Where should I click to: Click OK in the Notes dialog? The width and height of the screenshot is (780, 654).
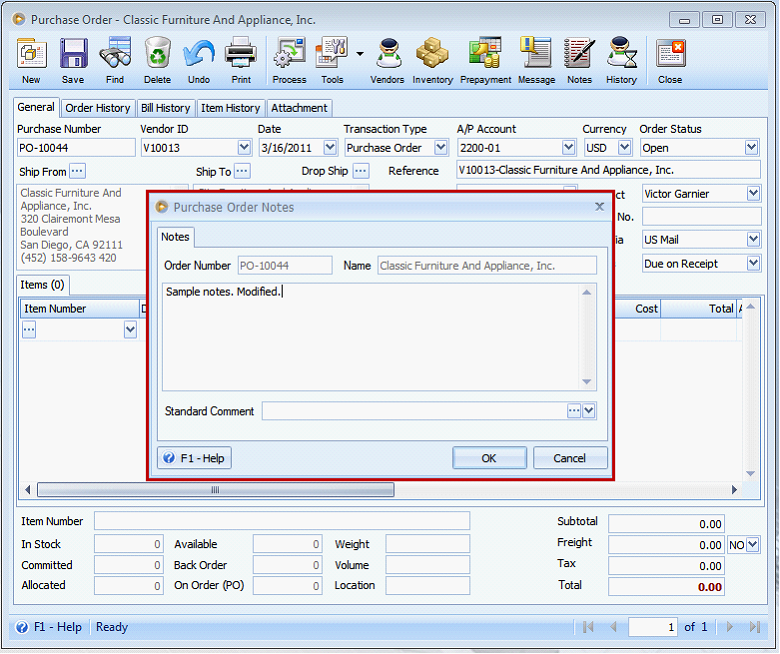tap(489, 458)
